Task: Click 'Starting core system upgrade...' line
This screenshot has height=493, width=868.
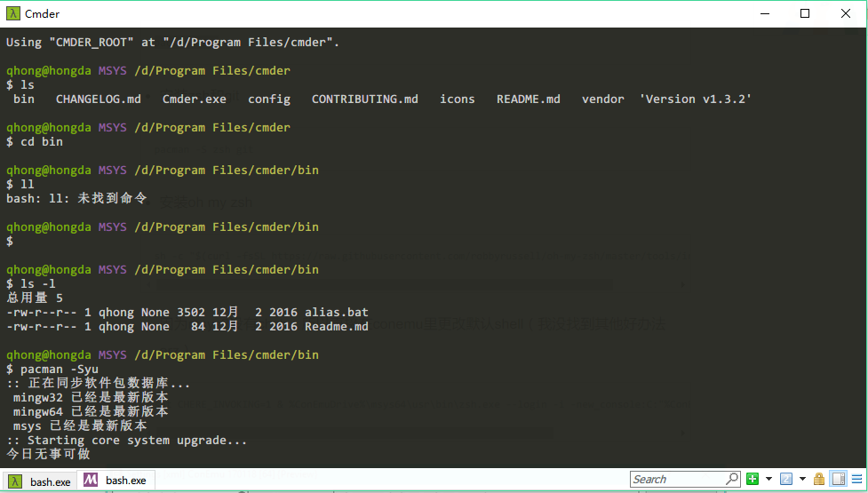Action: (126, 441)
